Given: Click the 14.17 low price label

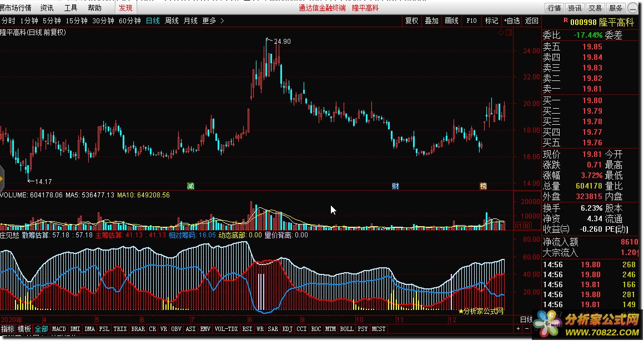Looking at the screenshot, I should 43,182.
